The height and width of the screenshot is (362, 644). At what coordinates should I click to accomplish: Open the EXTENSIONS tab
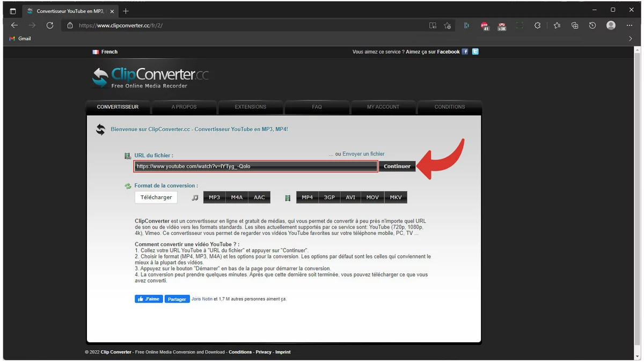(x=251, y=107)
